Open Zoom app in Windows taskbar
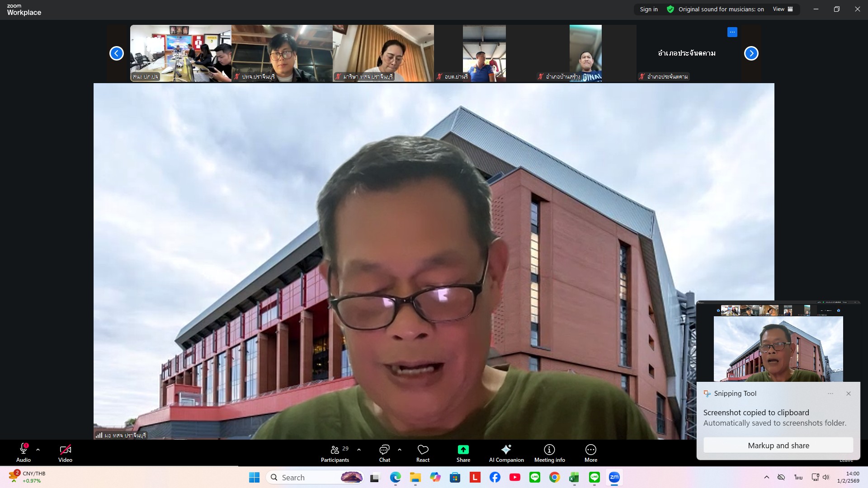 pyautogui.click(x=614, y=477)
